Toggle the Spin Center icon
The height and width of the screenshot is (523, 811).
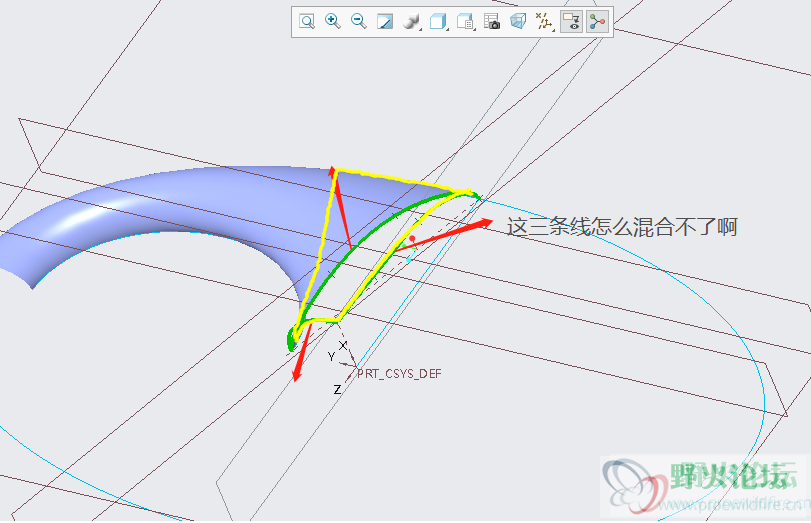(597, 22)
